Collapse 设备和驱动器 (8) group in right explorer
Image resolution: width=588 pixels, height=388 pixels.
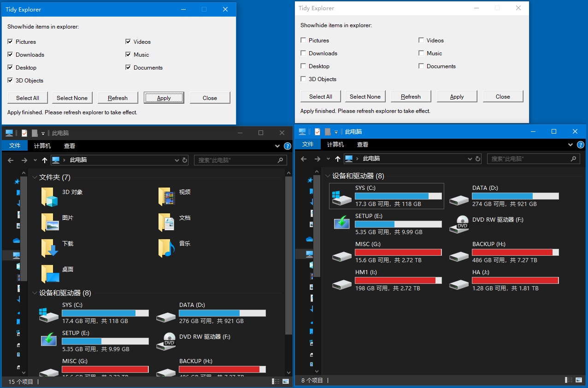(328, 176)
